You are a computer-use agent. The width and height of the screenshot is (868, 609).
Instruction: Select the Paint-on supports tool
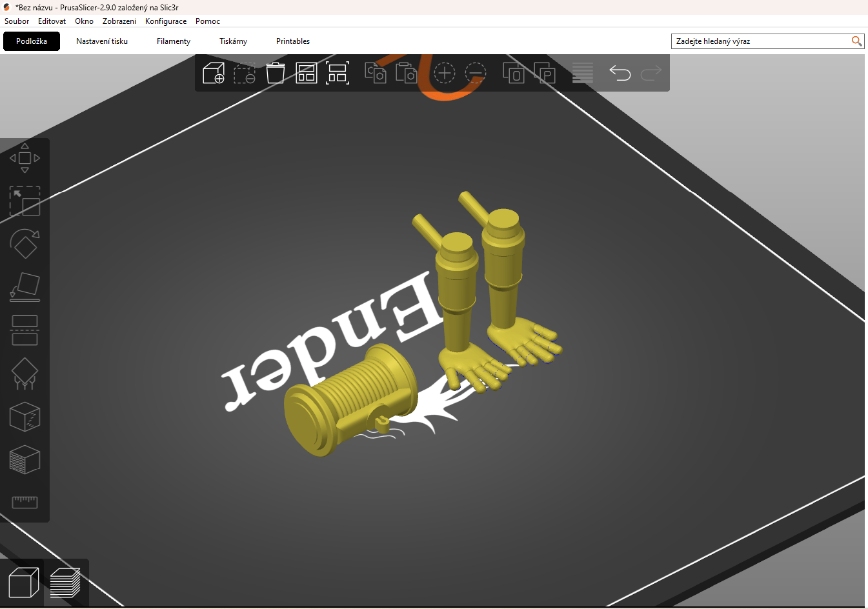(25, 374)
